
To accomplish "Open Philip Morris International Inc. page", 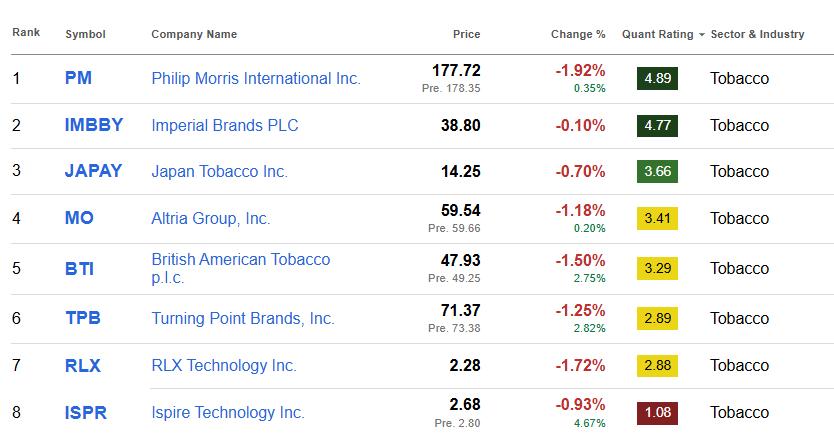I will (256, 78).
